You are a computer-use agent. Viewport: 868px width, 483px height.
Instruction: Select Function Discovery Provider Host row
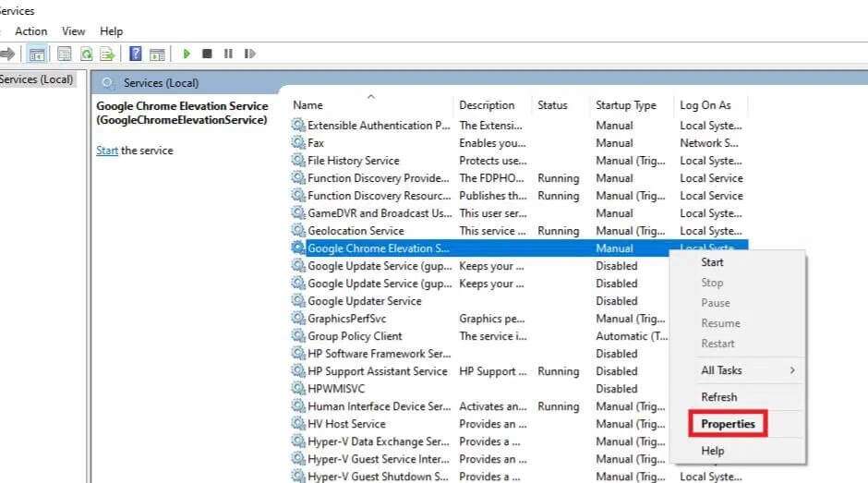(x=519, y=178)
